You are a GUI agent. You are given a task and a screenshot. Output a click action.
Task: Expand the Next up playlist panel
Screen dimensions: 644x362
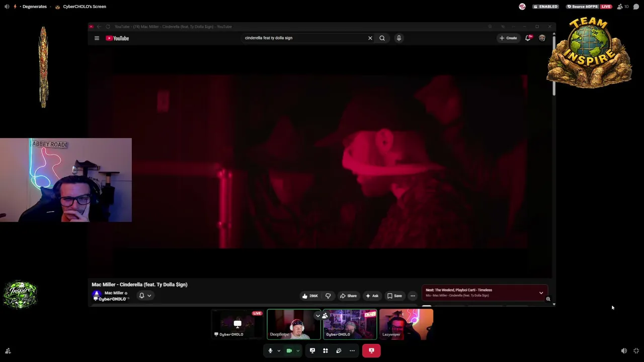541,293
